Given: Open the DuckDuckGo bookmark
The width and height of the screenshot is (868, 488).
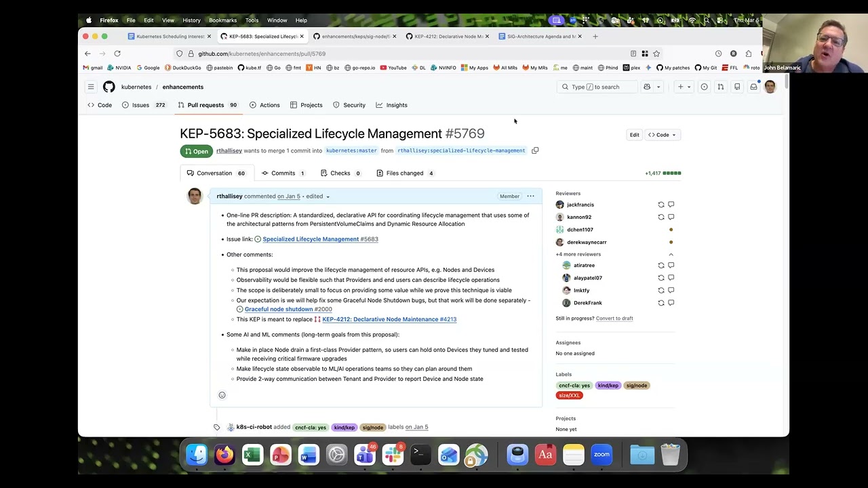Looking at the screenshot, I should [183, 68].
